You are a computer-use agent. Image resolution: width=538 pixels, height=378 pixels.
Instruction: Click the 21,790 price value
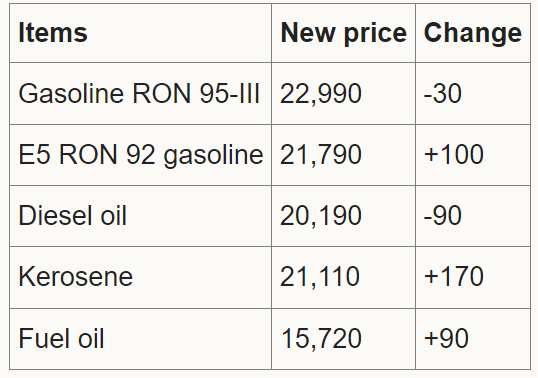click(321, 155)
